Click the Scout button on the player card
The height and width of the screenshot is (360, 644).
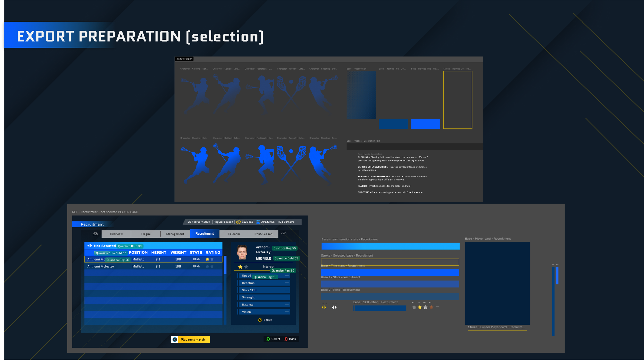pyautogui.click(x=265, y=320)
